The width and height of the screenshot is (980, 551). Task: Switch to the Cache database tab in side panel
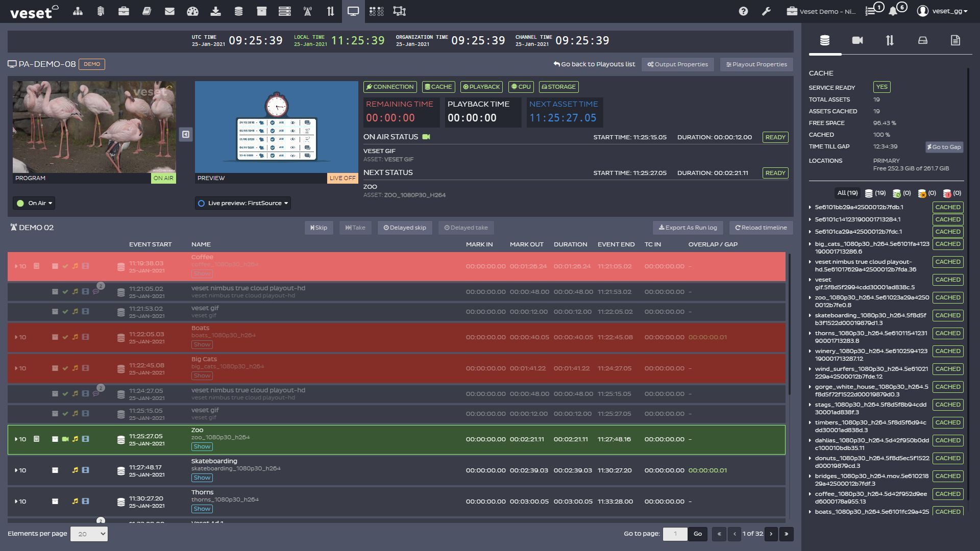click(x=825, y=40)
